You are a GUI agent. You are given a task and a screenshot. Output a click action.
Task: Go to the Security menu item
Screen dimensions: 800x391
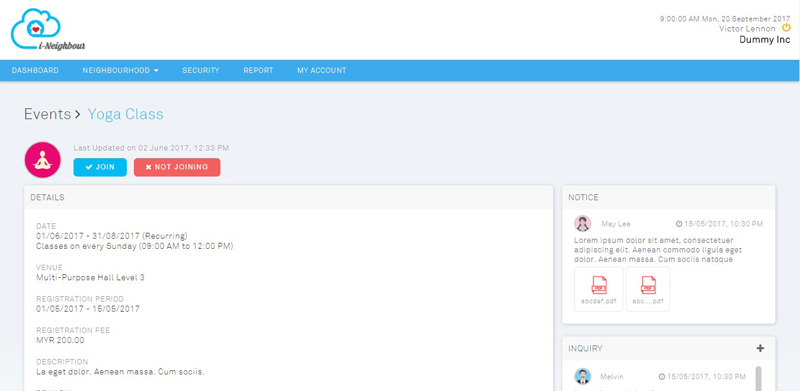pyautogui.click(x=201, y=70)
